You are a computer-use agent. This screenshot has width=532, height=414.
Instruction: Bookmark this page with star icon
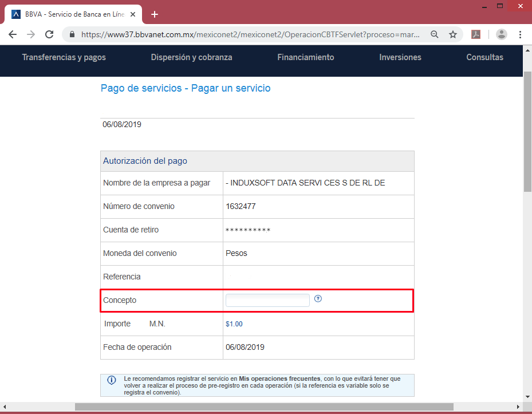pos(453,34)
